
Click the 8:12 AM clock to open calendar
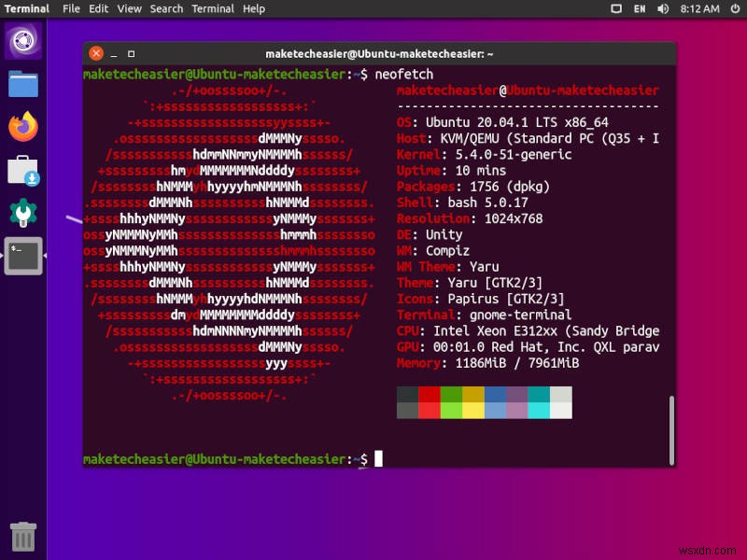point(700,8)
